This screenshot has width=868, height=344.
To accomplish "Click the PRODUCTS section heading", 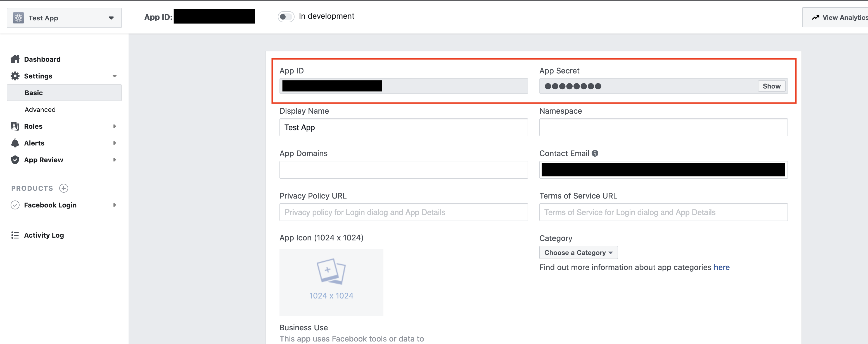I will pos(32,188).
